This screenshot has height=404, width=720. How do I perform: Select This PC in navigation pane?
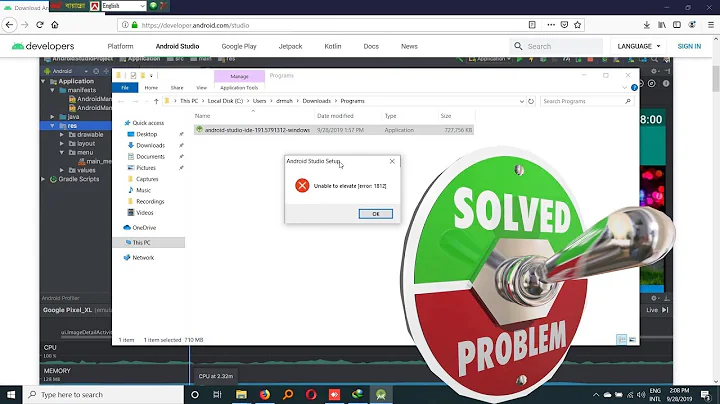pyautogui.click(x=149, y=242)
